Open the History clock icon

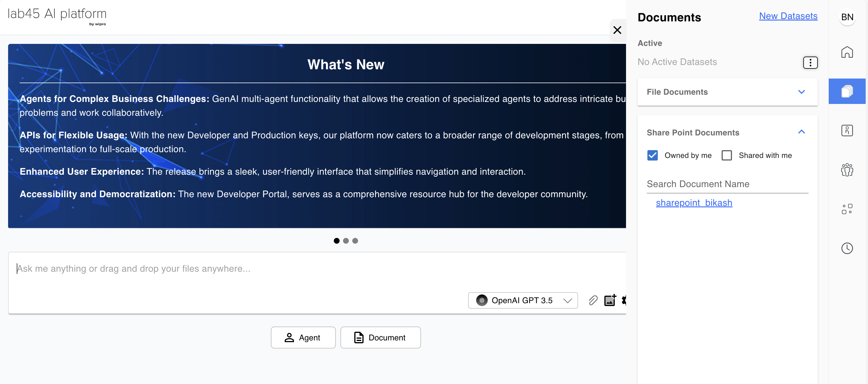(847, 248)
